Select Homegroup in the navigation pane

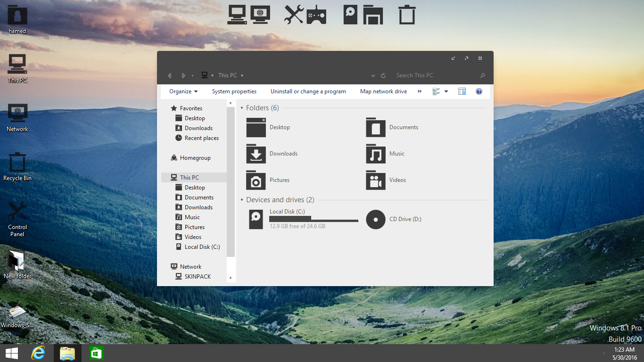195,158
